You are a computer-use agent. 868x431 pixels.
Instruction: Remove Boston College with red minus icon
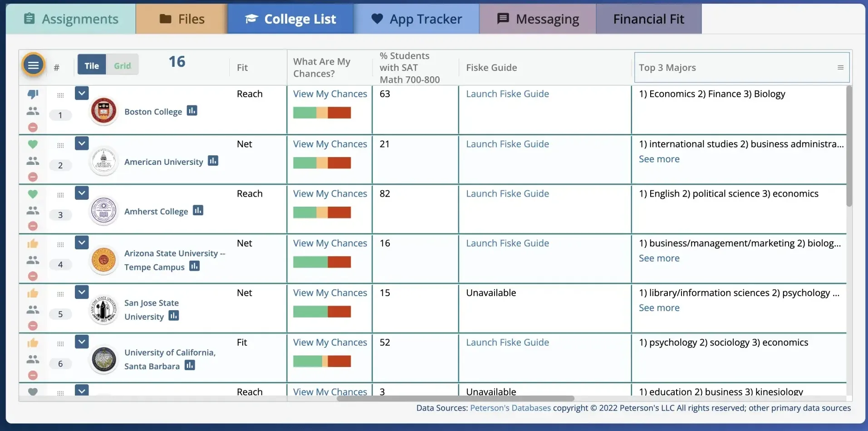pos(33,128)
